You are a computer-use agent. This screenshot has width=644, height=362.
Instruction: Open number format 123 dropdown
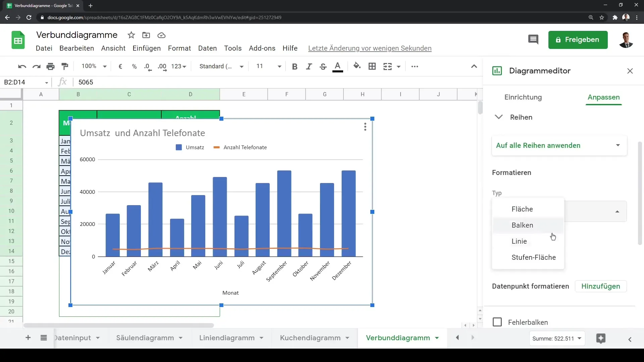pos(179,66)
